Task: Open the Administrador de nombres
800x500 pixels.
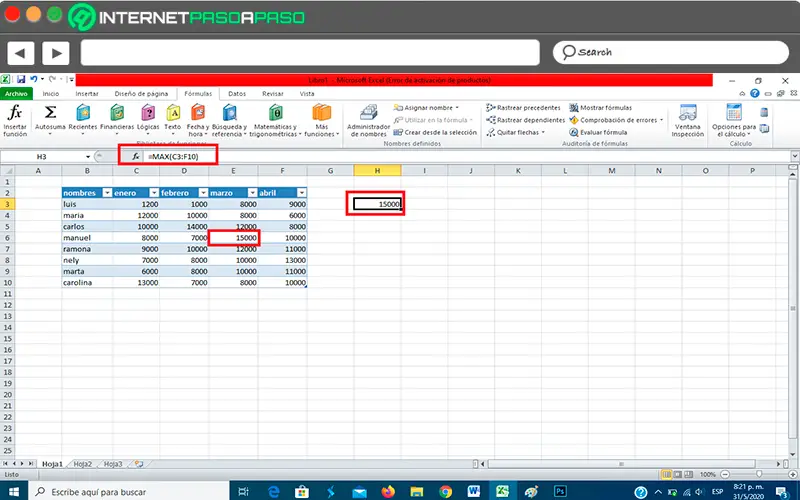Action: (x=368, y=120)
